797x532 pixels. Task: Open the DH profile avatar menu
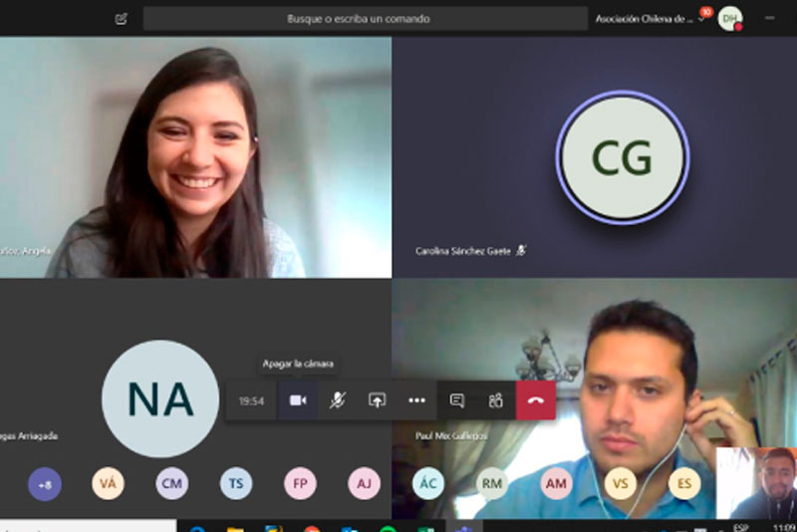pyautogui.click(x=730, y=18)
